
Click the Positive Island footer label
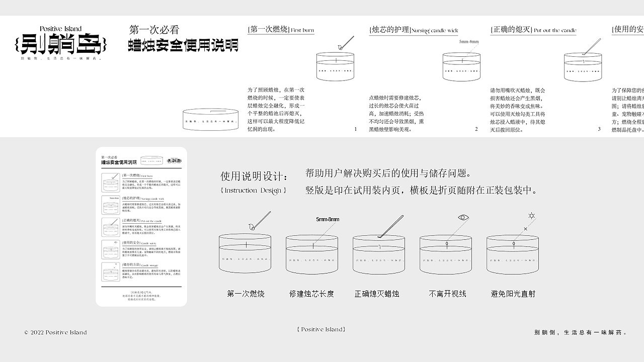point(320,329)
